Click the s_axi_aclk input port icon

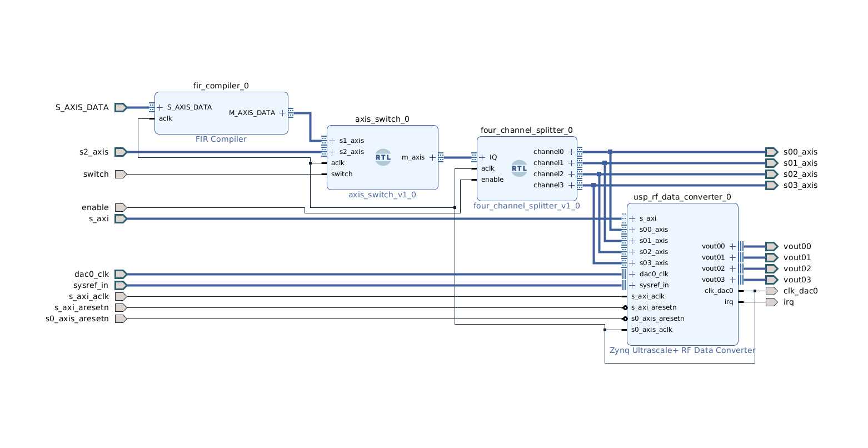[121, 296]
